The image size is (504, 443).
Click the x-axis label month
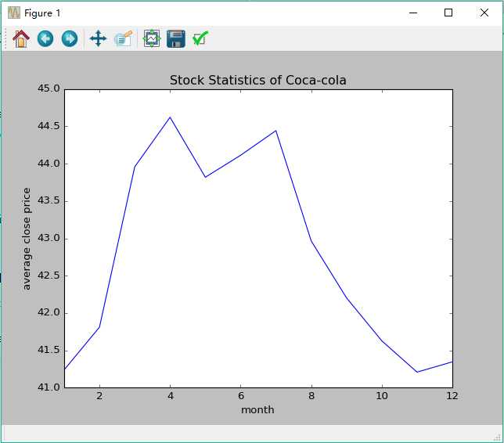click(x=257, y=410)
